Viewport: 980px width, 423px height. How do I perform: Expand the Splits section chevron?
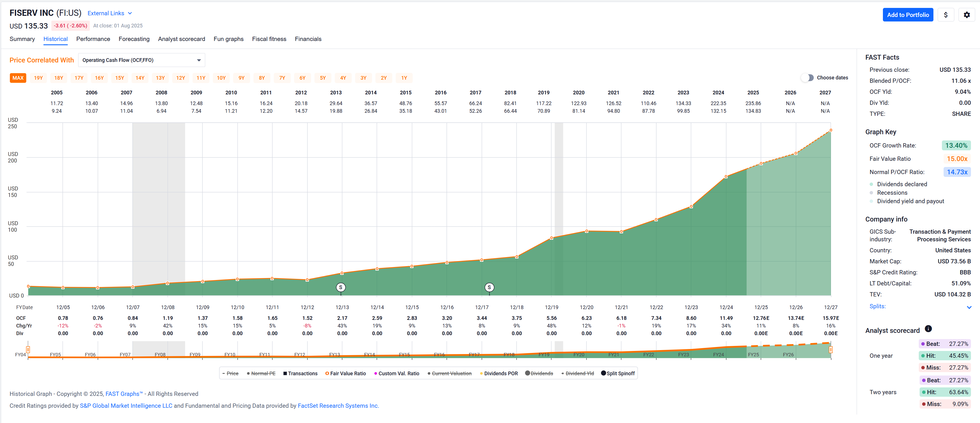pos(969,307)
